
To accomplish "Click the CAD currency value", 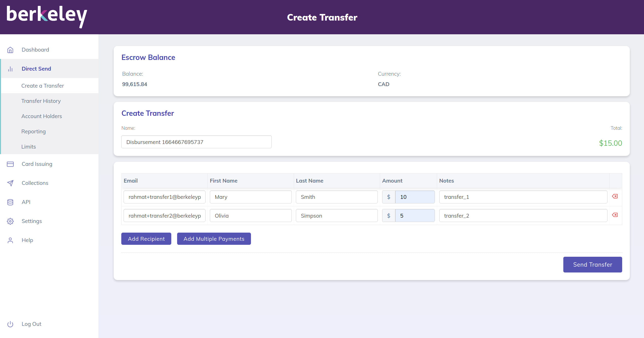I will click(384, 84).
